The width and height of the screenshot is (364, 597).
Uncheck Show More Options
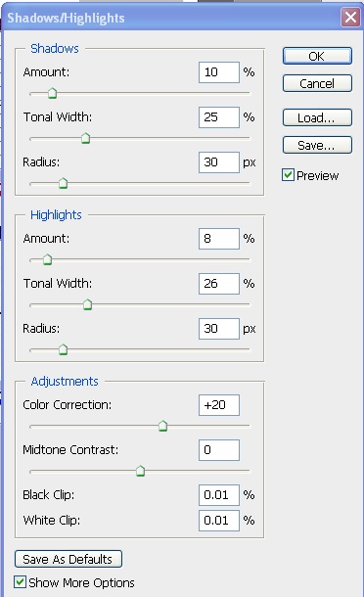pyautogui.click(x=20, y=582)
